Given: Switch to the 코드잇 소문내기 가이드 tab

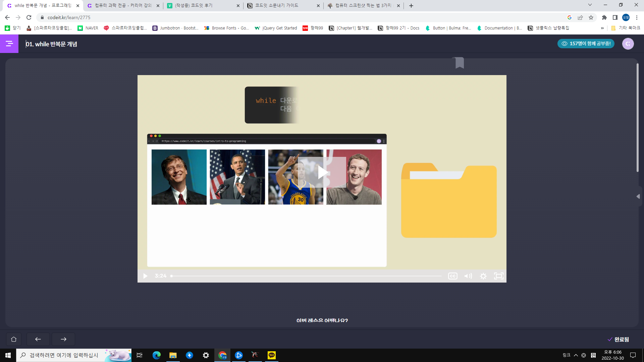Looking at the screenshot, I should click(283, 6).
